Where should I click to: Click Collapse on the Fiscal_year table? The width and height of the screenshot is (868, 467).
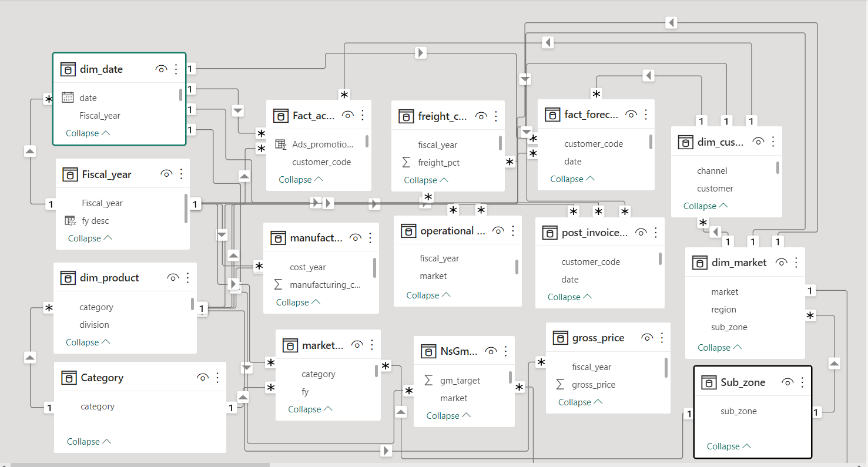[89, 238]
